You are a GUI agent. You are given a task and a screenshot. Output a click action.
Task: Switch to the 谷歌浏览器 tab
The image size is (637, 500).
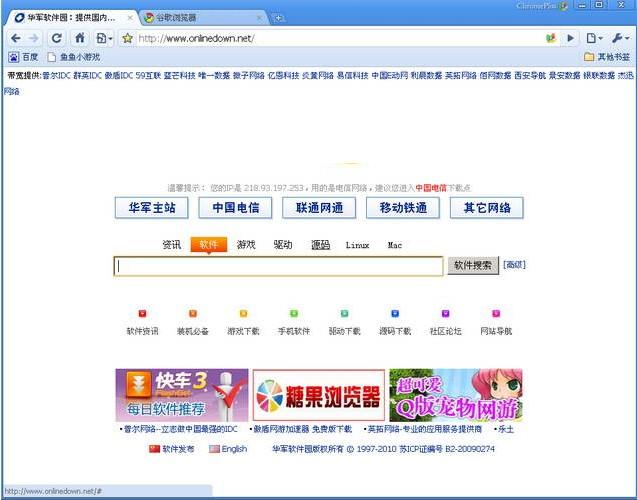pos(203,18)
